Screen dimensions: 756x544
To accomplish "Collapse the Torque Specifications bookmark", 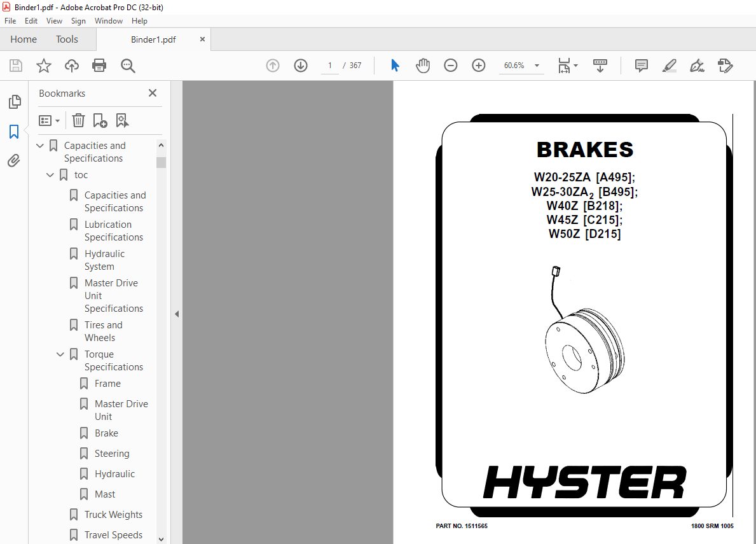I will [x=60, y=354].
